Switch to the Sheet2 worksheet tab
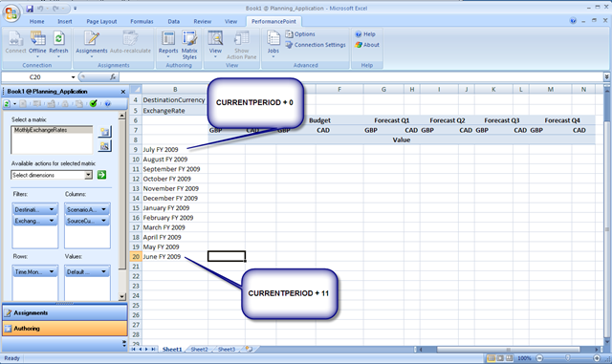 pyautogui.click(x=200, y=349)
